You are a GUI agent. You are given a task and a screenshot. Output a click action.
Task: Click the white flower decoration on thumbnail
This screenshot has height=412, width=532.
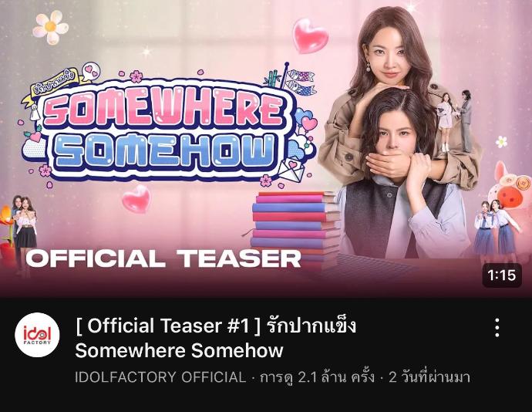[51, 26]
